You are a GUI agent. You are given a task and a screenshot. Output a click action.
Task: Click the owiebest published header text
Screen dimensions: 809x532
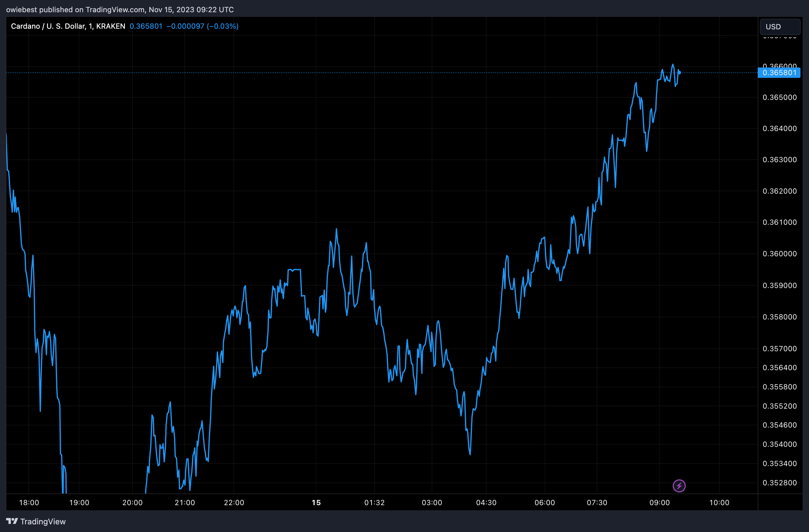pos(120,9)
